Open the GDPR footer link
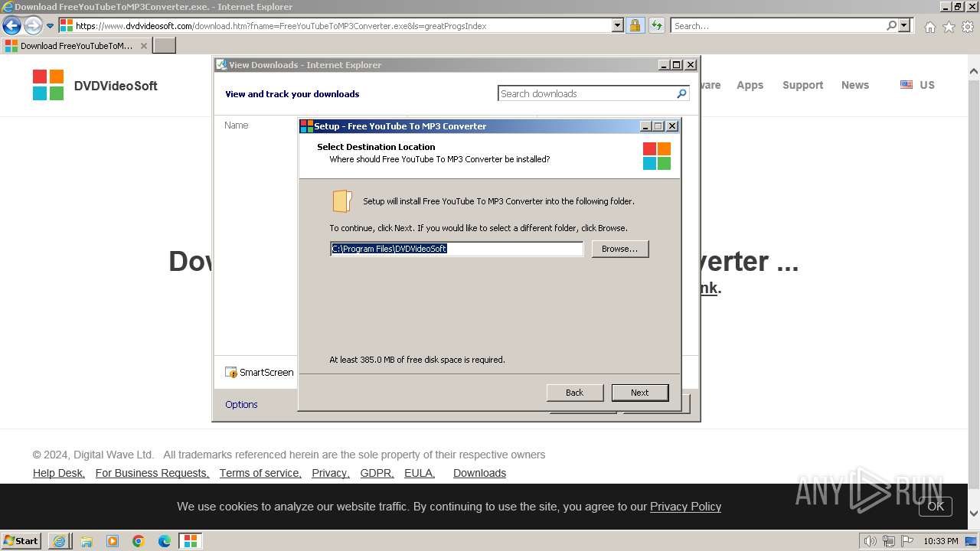The width and height of the screenshot is (980, 551). click(x=377, y=473)
